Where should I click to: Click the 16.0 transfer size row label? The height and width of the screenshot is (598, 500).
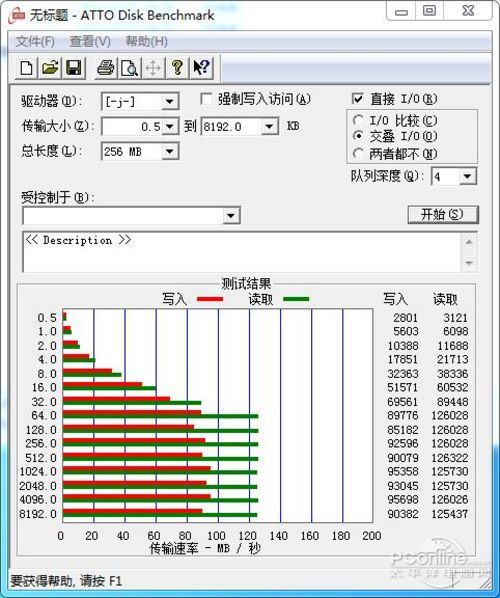point(44,387)
